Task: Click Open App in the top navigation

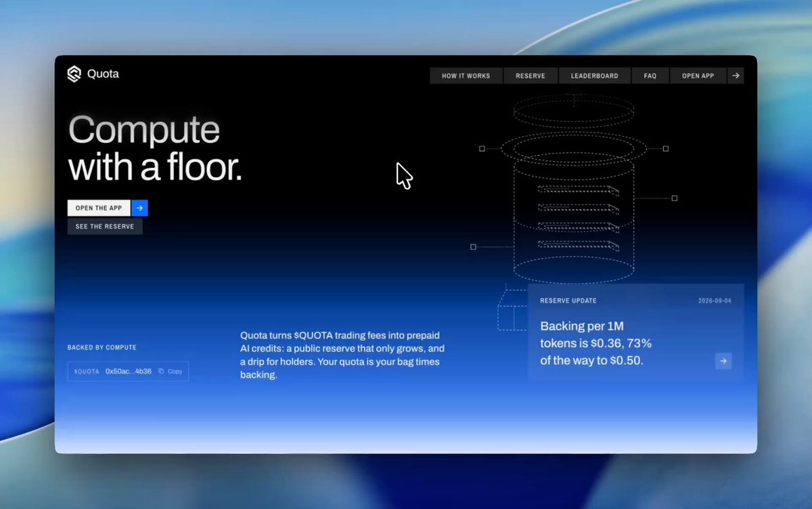Action: point(698,76)
